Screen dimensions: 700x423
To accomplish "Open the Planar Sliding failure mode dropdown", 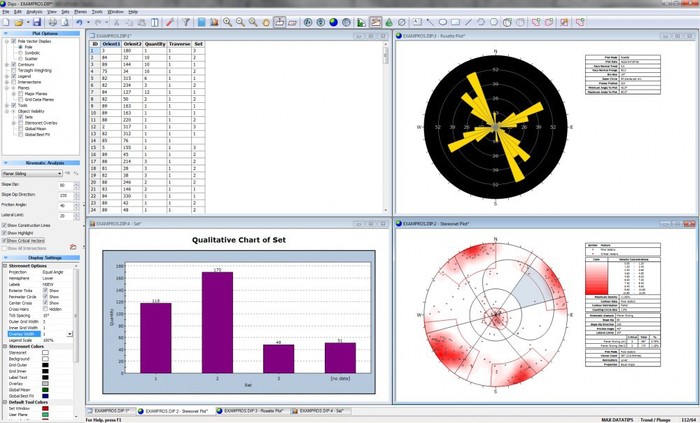I will click(x=39, y=173).
